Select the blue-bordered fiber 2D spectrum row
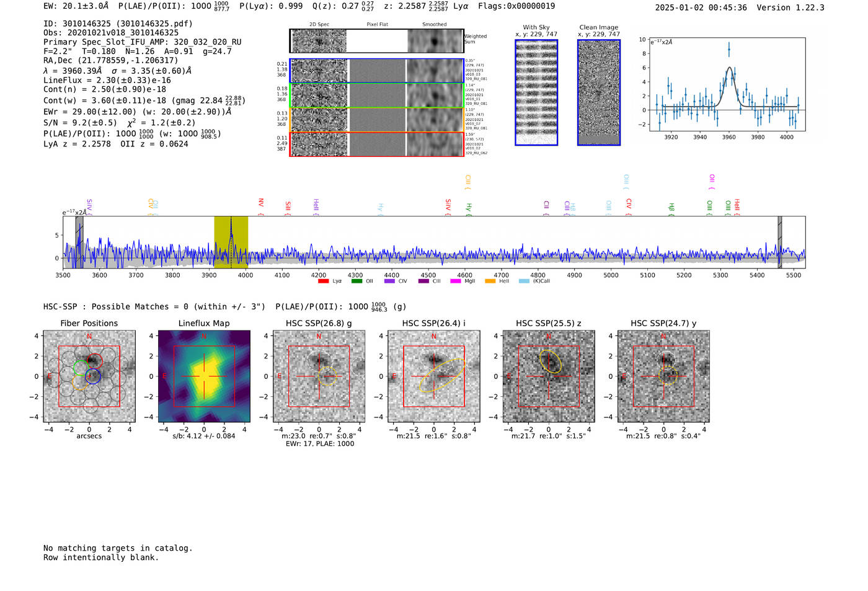This screenshot has width=868, height=591. pyautogui.click(x=376, y=71)
